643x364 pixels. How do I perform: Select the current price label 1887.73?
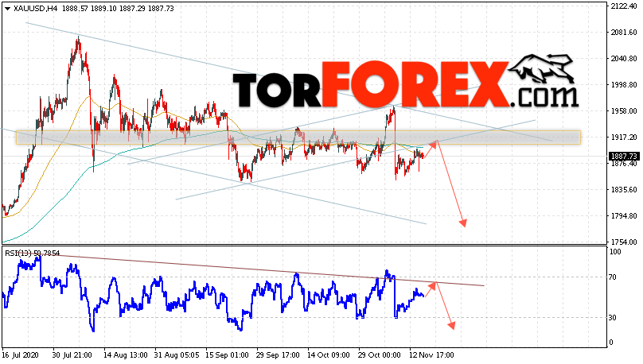tap(623, 157)
